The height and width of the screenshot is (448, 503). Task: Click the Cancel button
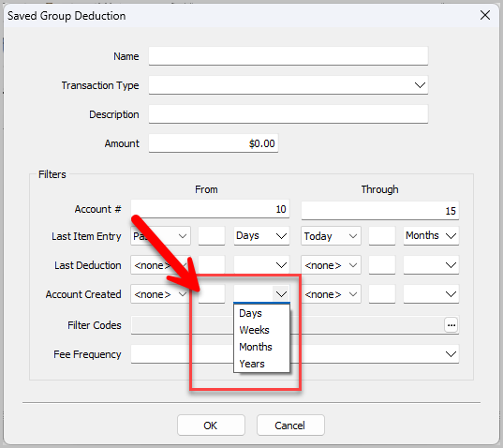(290, 426)
